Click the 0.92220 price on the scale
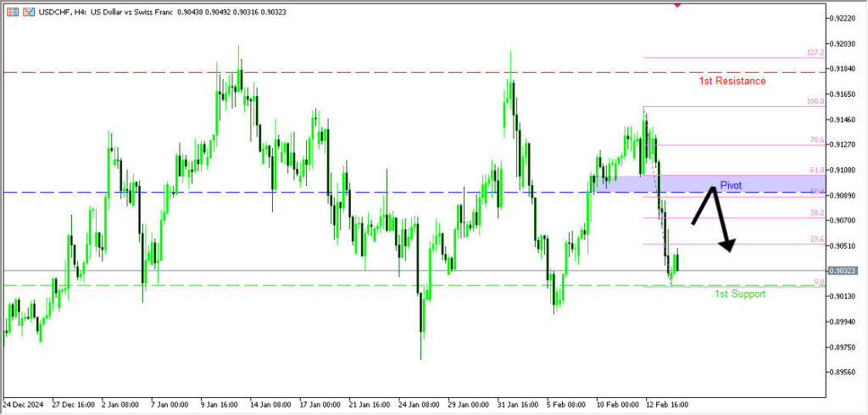 [844, 18]
